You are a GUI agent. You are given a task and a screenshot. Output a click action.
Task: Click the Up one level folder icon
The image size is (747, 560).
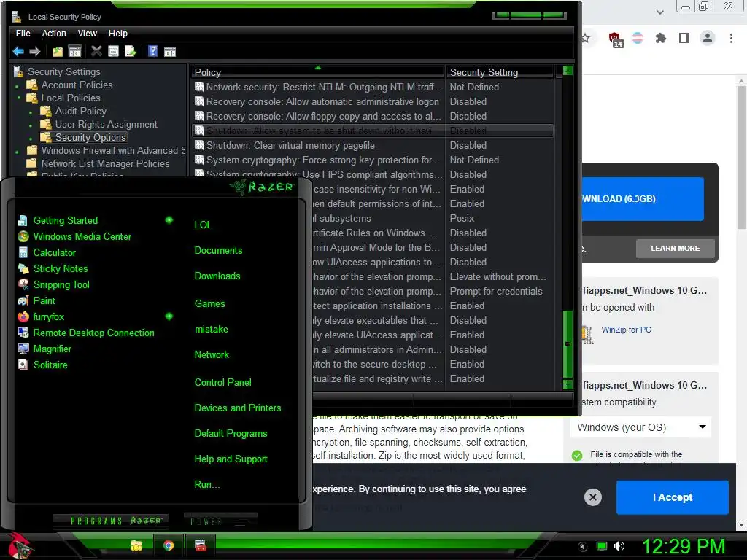coord(58,52)
